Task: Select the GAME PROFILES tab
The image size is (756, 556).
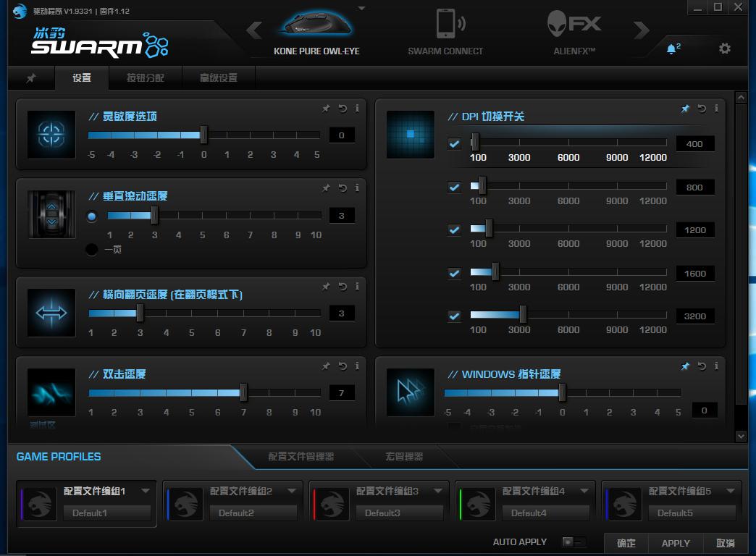Action: [x=59, y=457]
